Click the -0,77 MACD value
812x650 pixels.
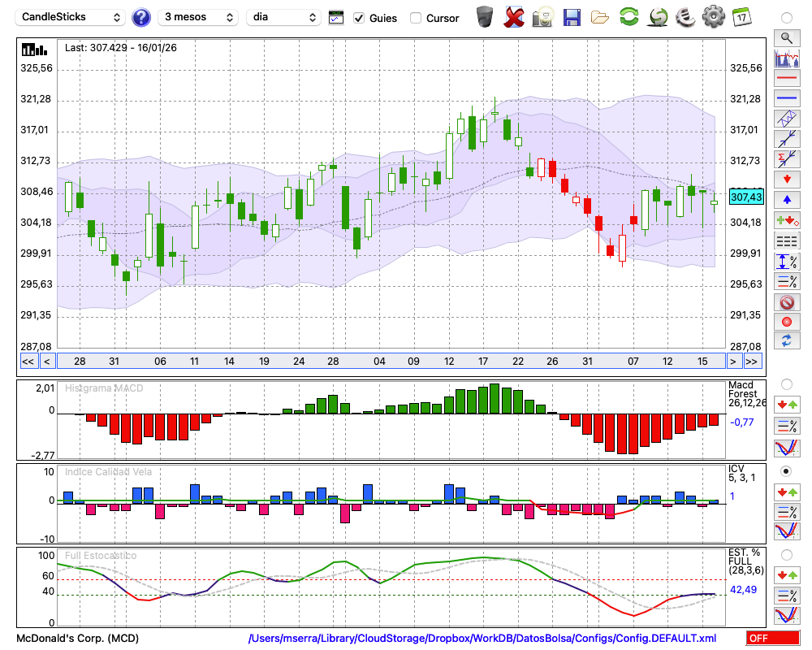742,422
